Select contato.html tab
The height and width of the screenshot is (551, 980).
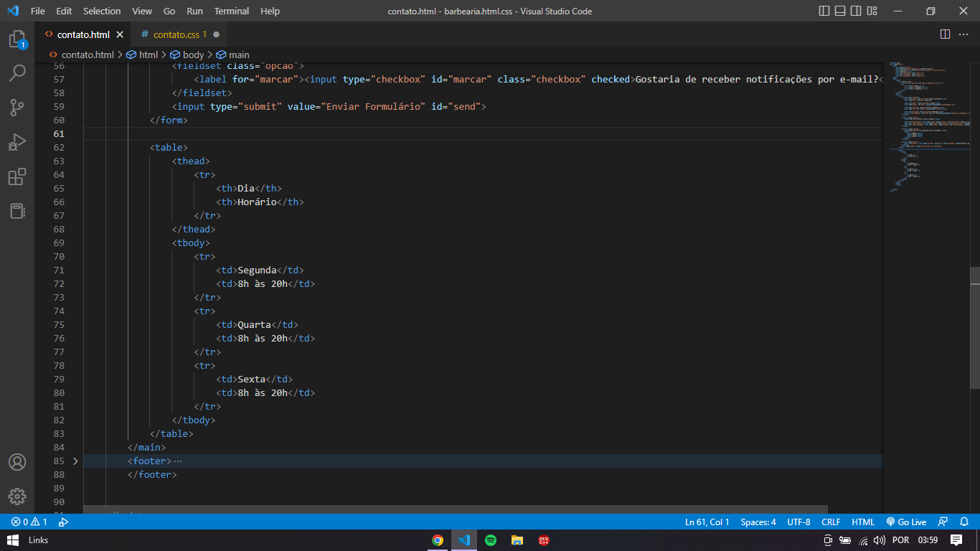tap(83, 34)
